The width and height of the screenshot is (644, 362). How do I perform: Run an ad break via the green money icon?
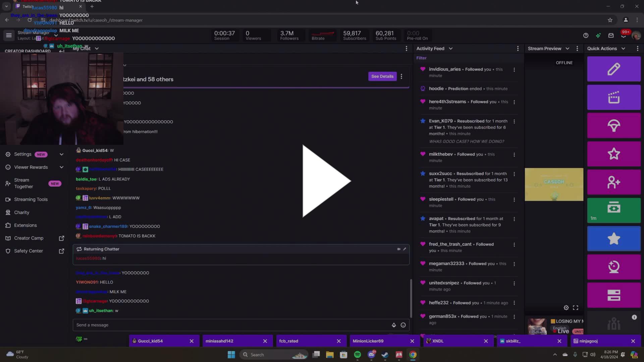point(613,210)
